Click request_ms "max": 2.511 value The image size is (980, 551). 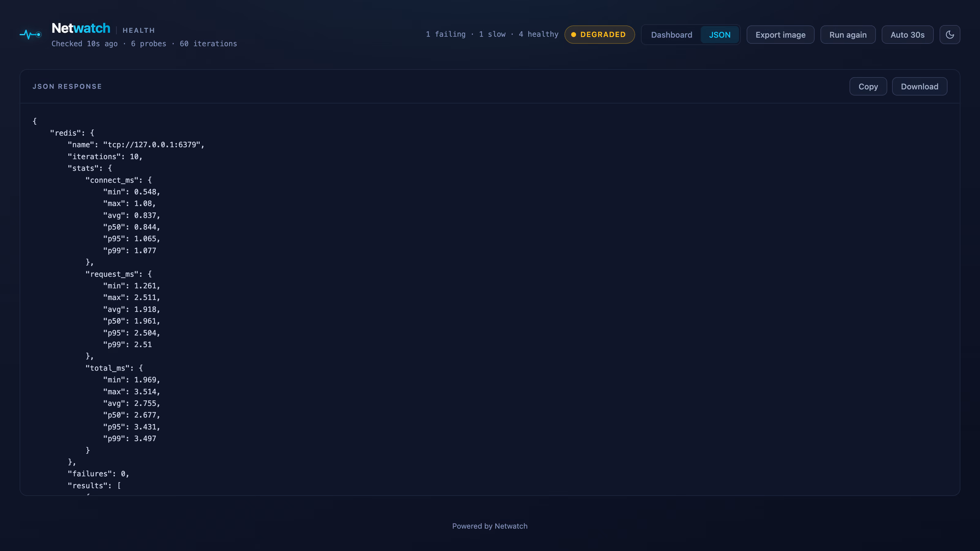coord(131,297)
